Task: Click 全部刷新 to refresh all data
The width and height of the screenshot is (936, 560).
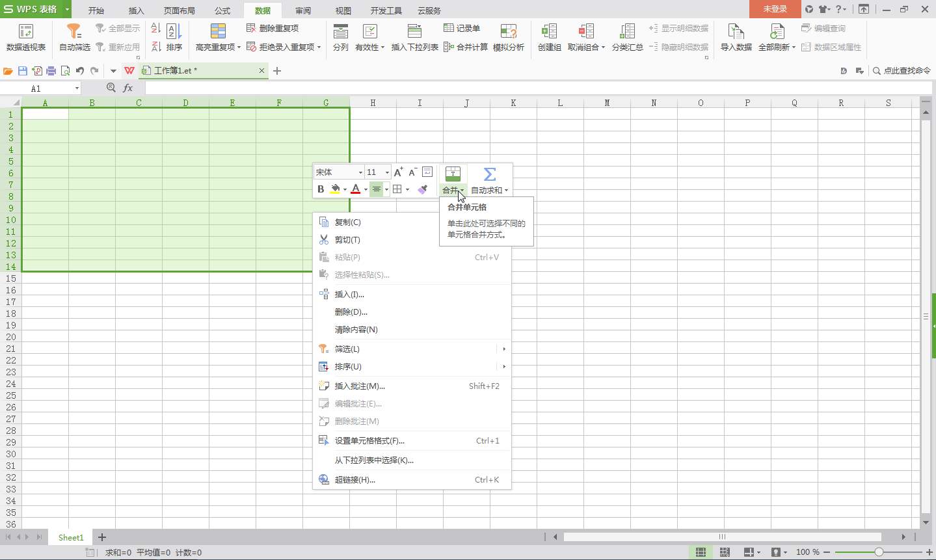Action: [x=773, y=37]
